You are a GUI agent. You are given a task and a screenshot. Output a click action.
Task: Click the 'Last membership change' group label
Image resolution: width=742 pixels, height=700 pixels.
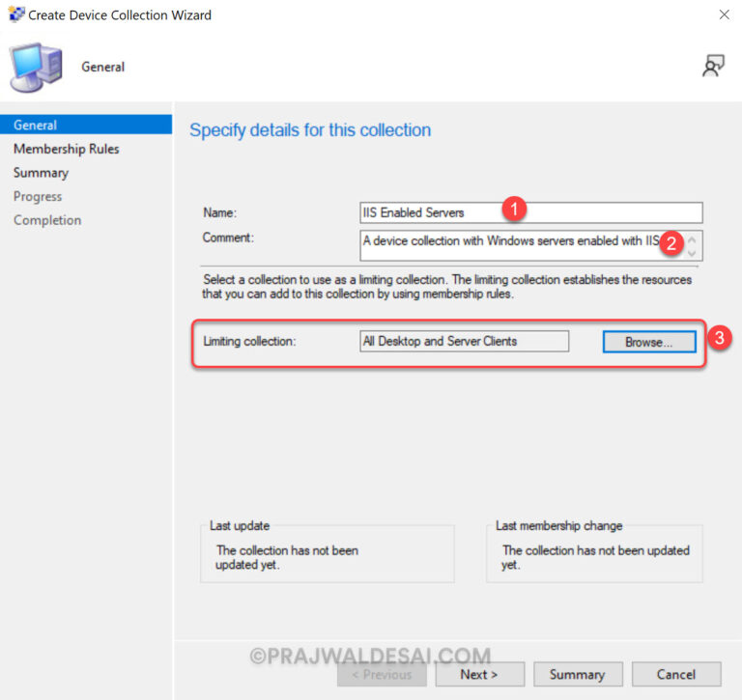tap(558, 525)
